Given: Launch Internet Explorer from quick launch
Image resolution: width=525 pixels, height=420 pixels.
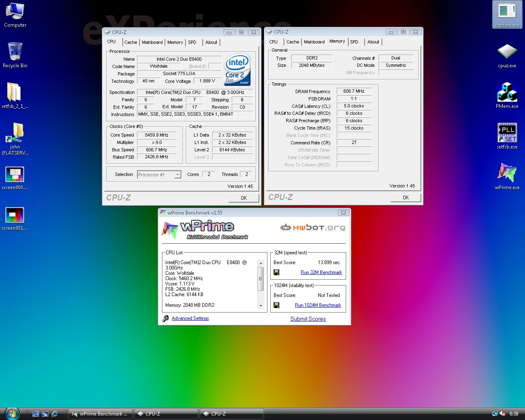Looking at the screenshot, I should point(55,414).
